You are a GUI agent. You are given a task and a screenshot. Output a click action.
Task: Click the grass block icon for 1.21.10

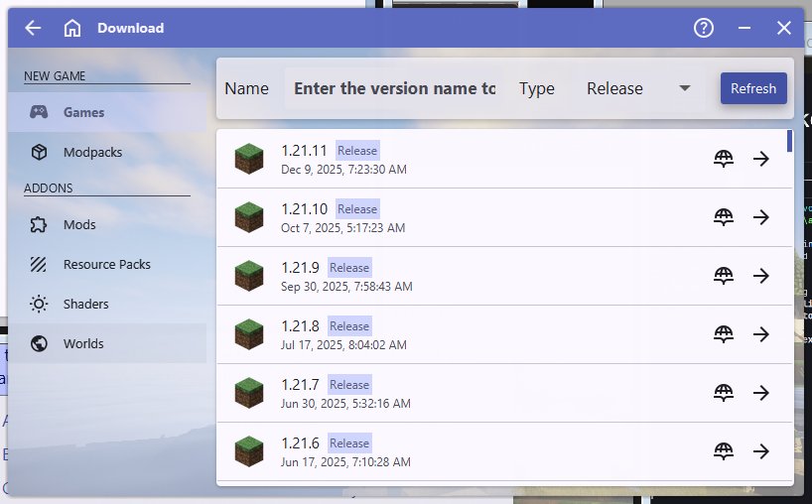click(x=249, y=217)
